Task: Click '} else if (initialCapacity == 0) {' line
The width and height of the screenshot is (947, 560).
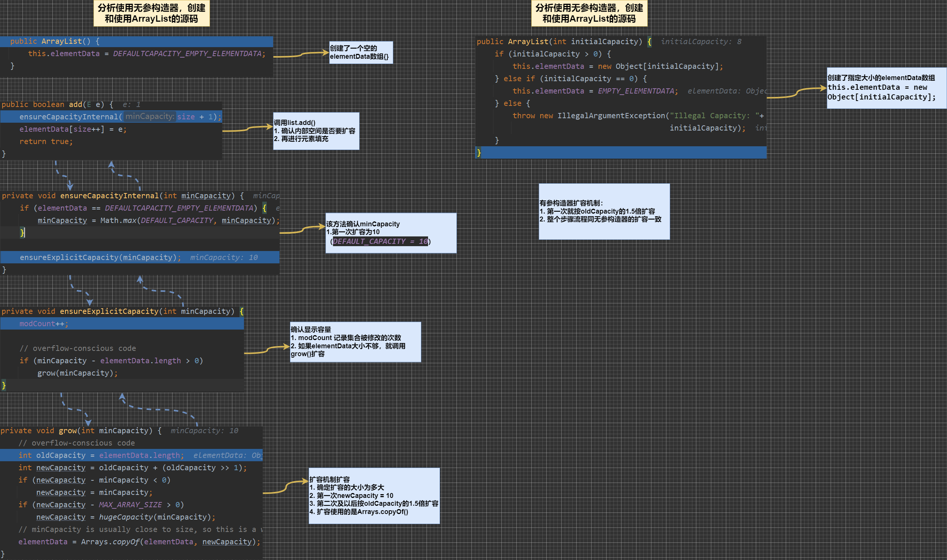Action: (x=571, y=79)
